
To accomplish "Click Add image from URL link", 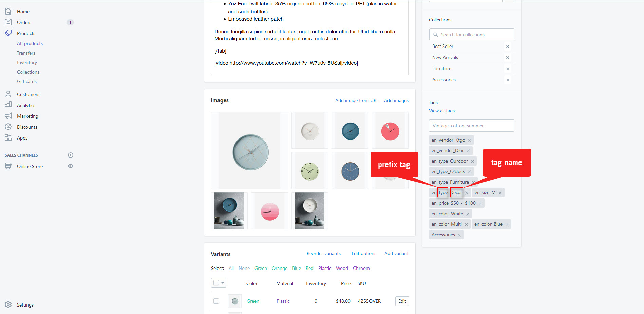I will [357, 100].
